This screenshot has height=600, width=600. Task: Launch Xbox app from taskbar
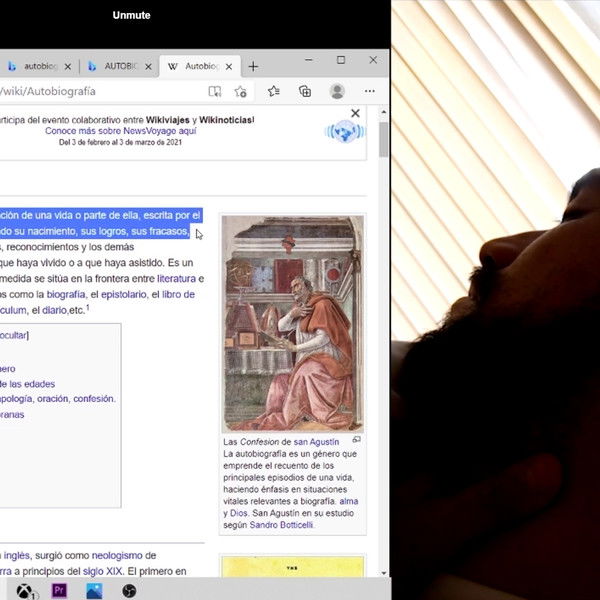25,590
